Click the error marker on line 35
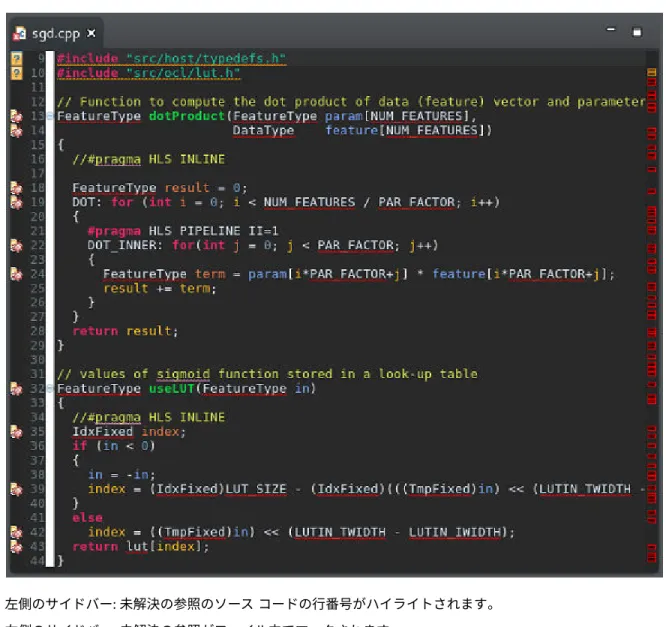The height and width of the screenshot is (627, 666). 17,432
